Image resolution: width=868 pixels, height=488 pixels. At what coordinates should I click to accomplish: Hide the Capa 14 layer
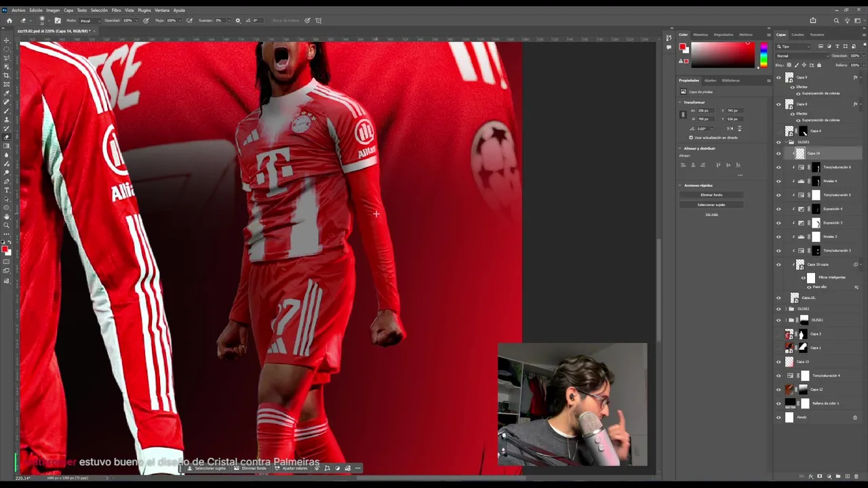tap(778, 153)
